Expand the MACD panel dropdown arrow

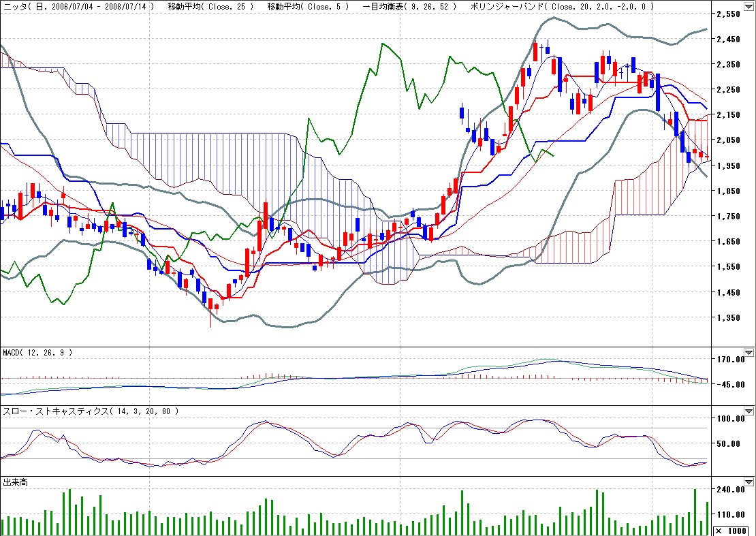pos(749,353)
